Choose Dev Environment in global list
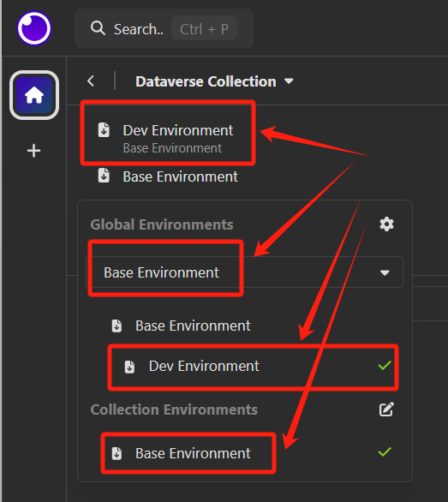 coord(204,366)
